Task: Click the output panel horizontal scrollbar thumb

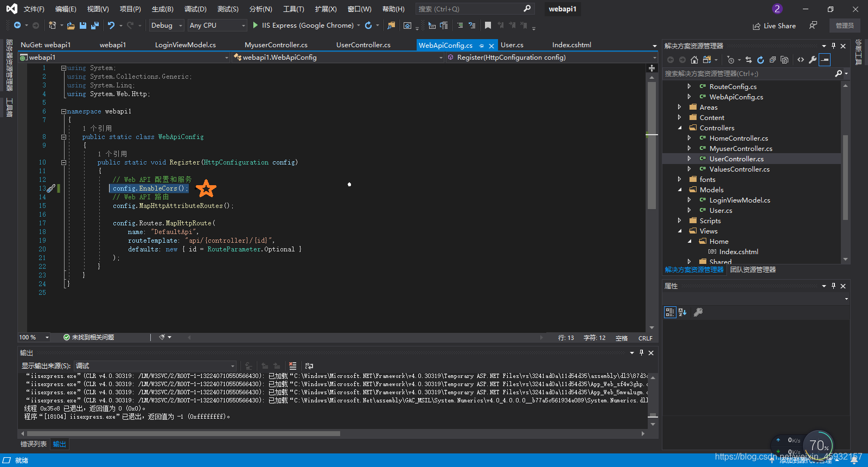Action: [x=183, y=433]
